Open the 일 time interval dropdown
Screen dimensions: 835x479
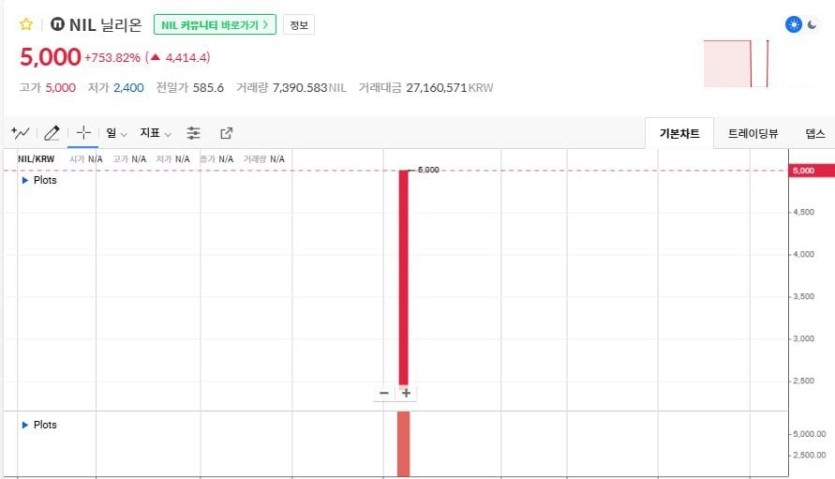(116, 133)
